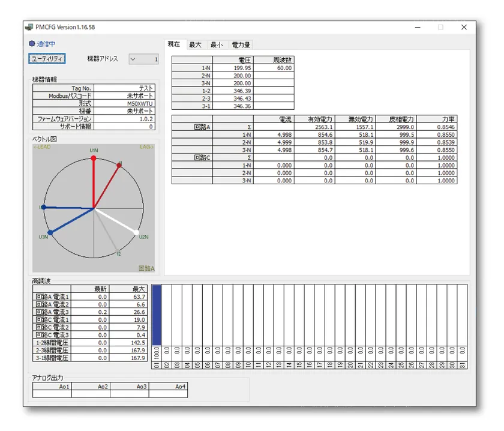504x431 pixels.
Task: Switch to the 現在 tab
Action: [x=174, y=44]
